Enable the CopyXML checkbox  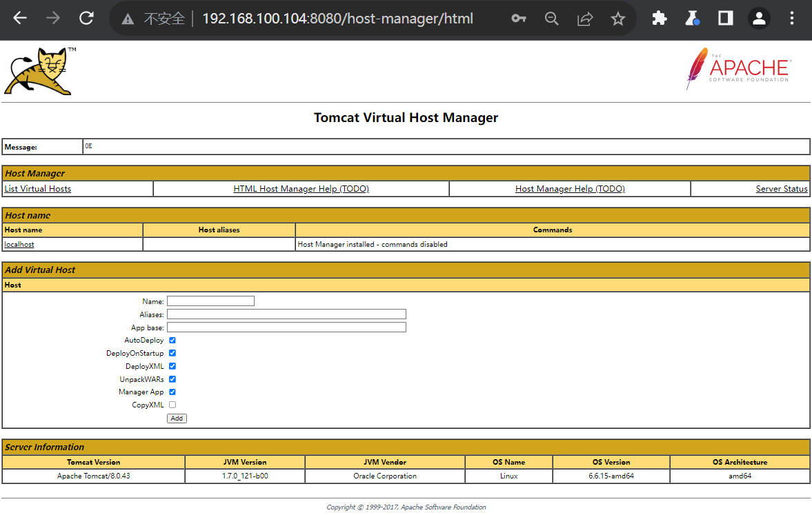point(172,405)
